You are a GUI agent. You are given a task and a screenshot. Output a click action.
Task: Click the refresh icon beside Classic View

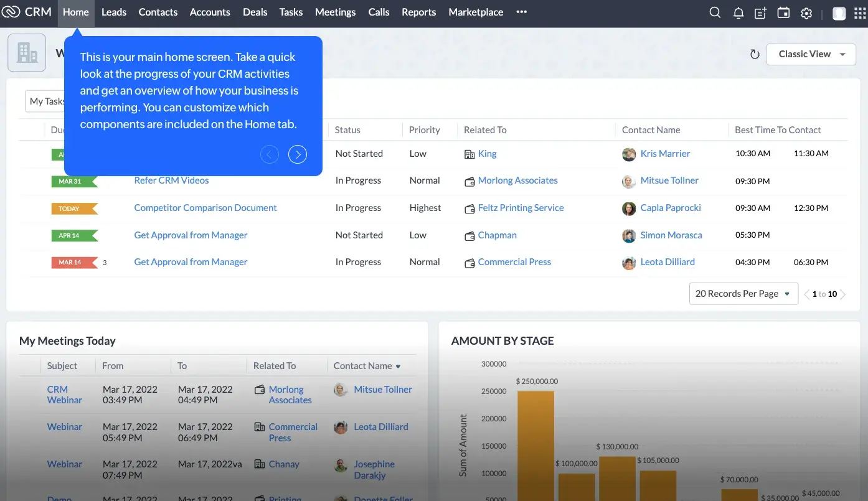click(755, 54)
